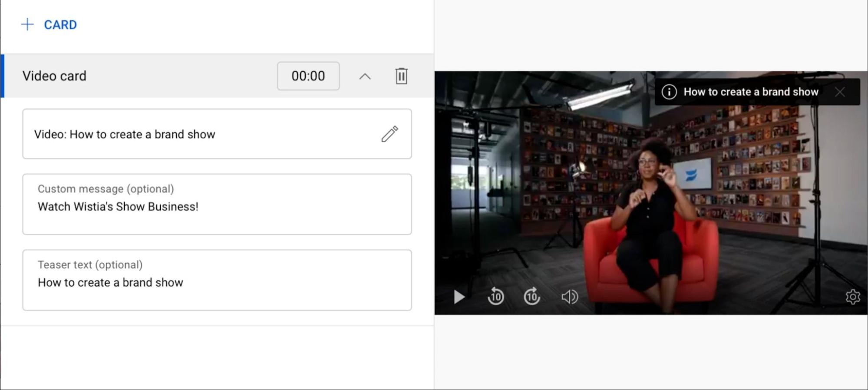Edit the 00:00 card start time field

click(x=308, y=76)
